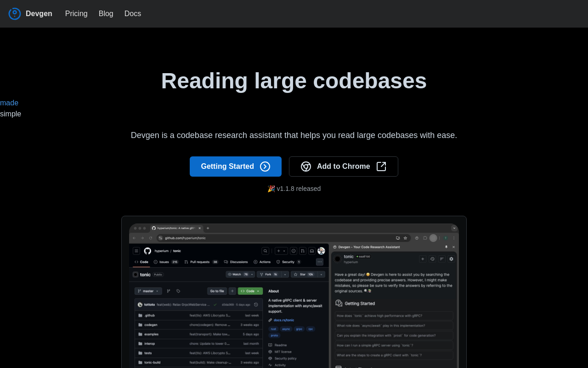
Task: Click the Getting Started button
Action: [x=235, y=167]
